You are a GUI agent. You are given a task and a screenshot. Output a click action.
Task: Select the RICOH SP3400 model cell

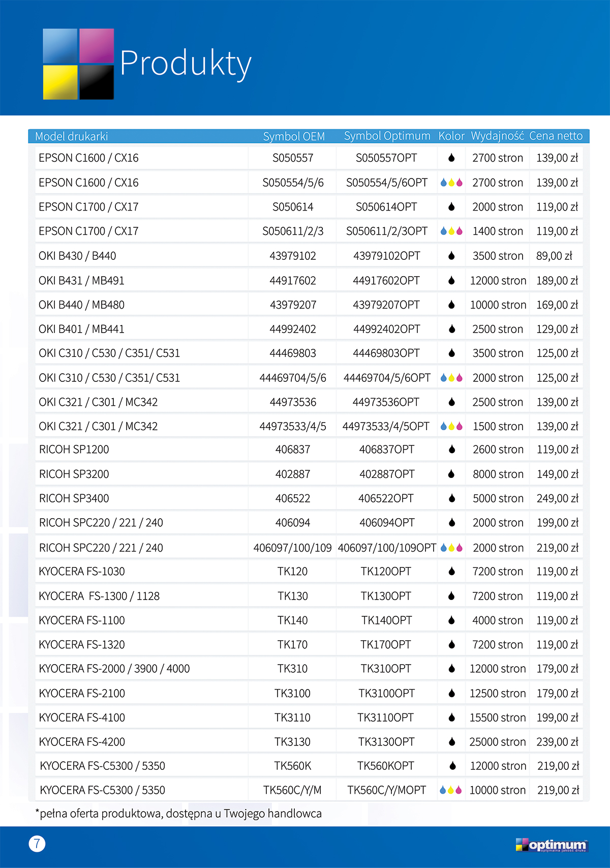[x=141, y=498]
